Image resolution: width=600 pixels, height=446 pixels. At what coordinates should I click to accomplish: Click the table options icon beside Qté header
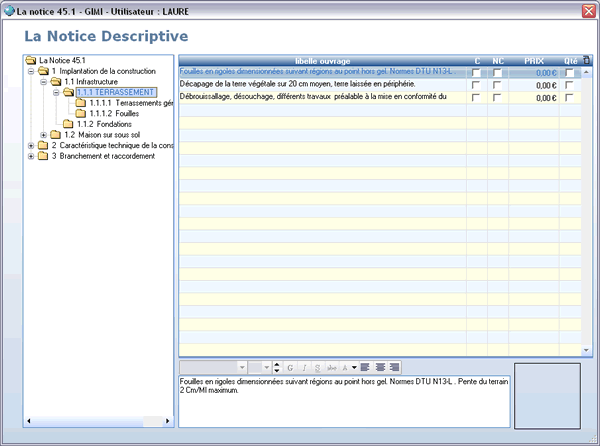pos(586,60)
